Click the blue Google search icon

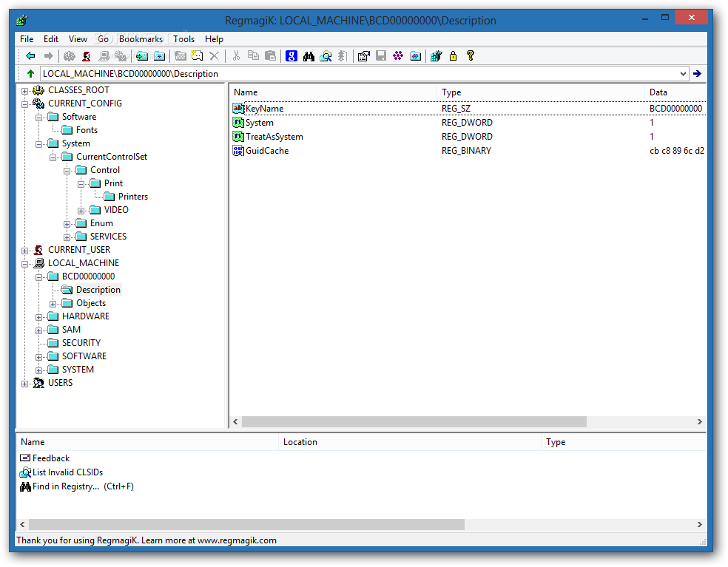click(291, 56)
